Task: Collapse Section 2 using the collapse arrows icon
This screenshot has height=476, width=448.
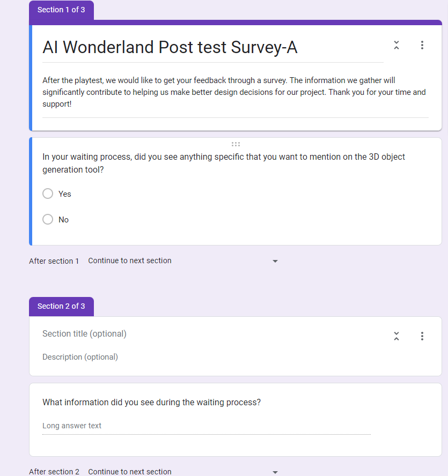Action: (396, 336)
